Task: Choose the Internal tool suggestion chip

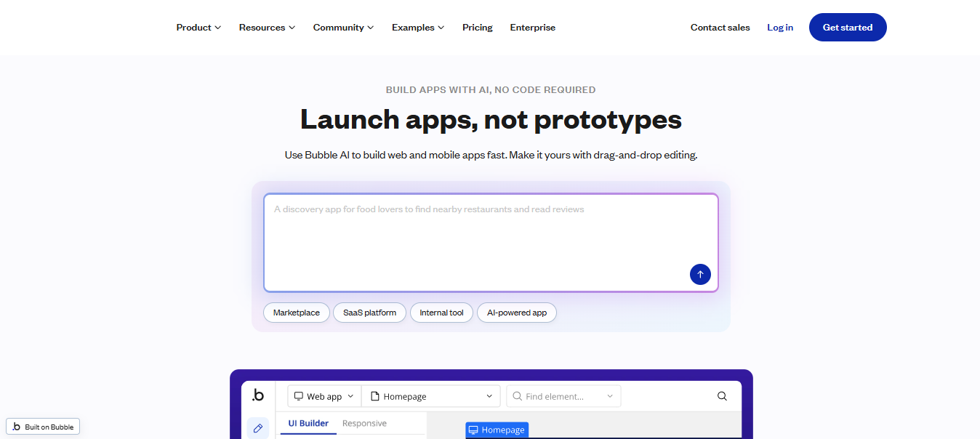Action: click(441, 313)
